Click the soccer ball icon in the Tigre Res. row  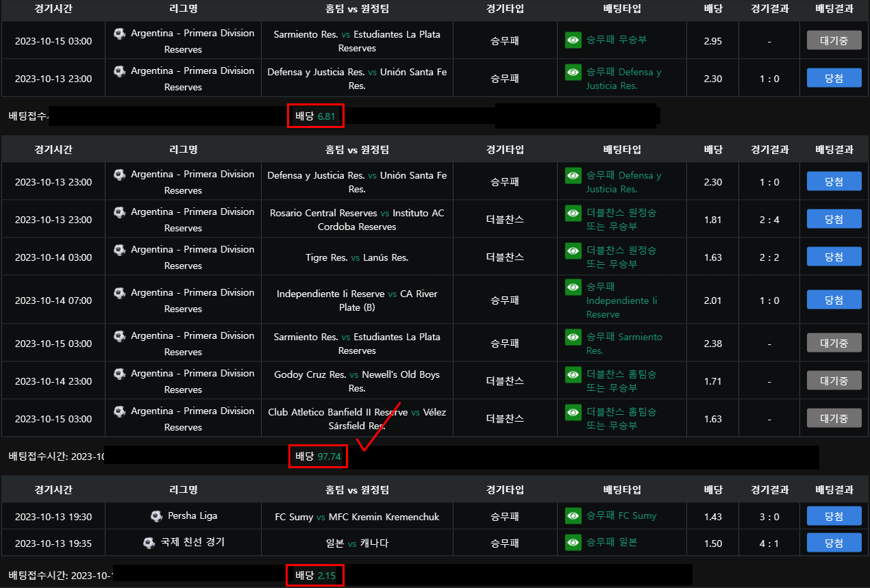tap(120, 250)
